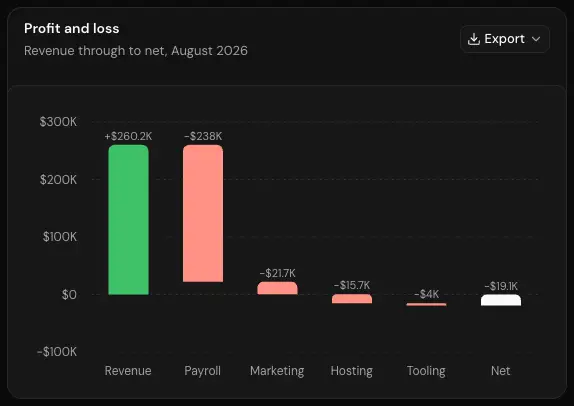Image resolution: width=574 pixels, height=406 pixels.
Task: Click the Hosting bar below zero
Action: pos(352,299)
